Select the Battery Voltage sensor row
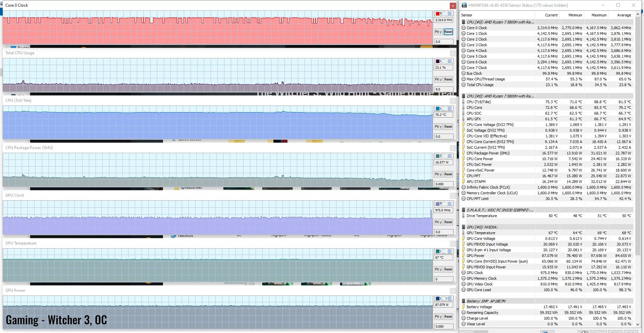Viewport: 644px width, 333px height. (x=479, y=307)
